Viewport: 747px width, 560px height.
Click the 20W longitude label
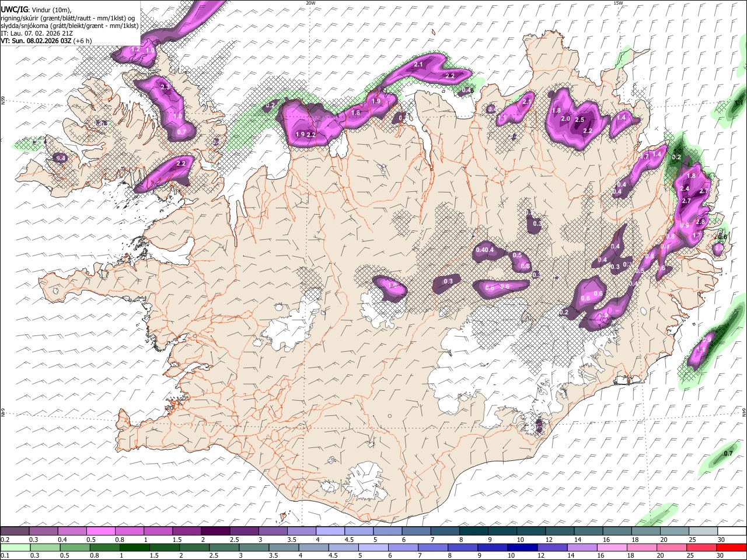click(x=310, y=3)
